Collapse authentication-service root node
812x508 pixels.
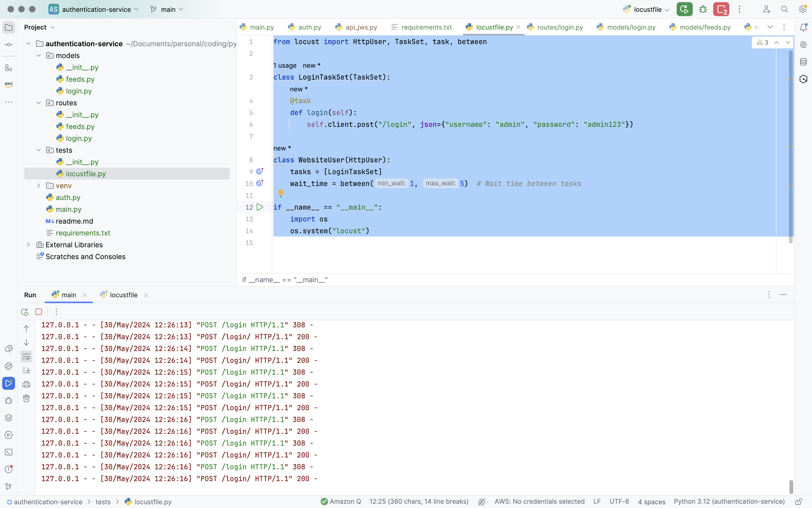pyautogui.click(x=28, y=44)
